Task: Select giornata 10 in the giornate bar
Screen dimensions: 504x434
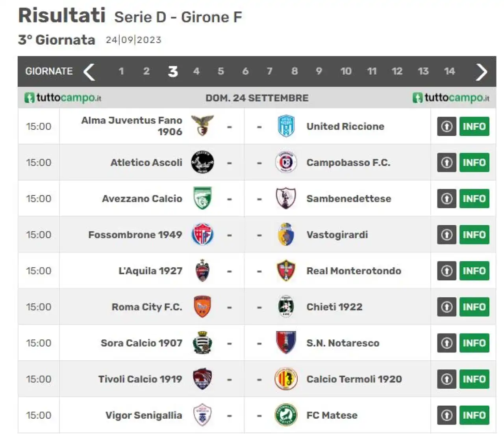Action: pos(346,71)
